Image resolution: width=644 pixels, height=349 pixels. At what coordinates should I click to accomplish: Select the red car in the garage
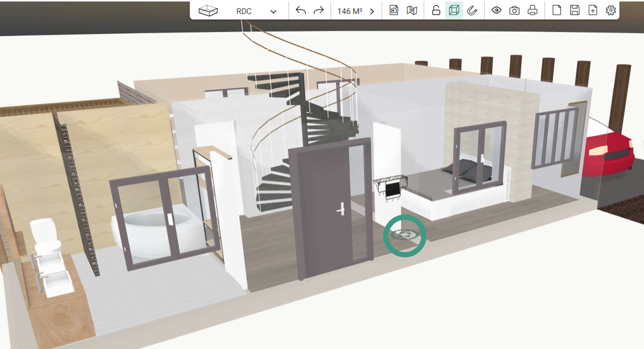click(x=609, y=154)
